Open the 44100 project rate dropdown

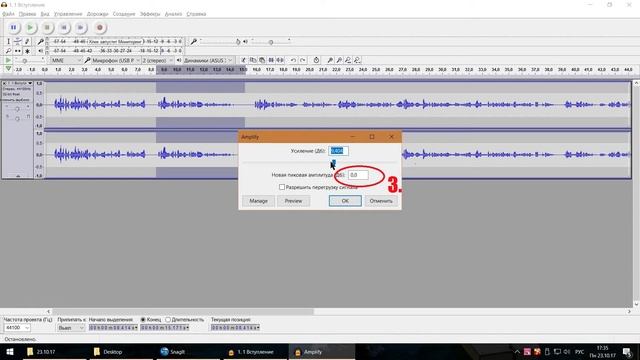[17, 327]
